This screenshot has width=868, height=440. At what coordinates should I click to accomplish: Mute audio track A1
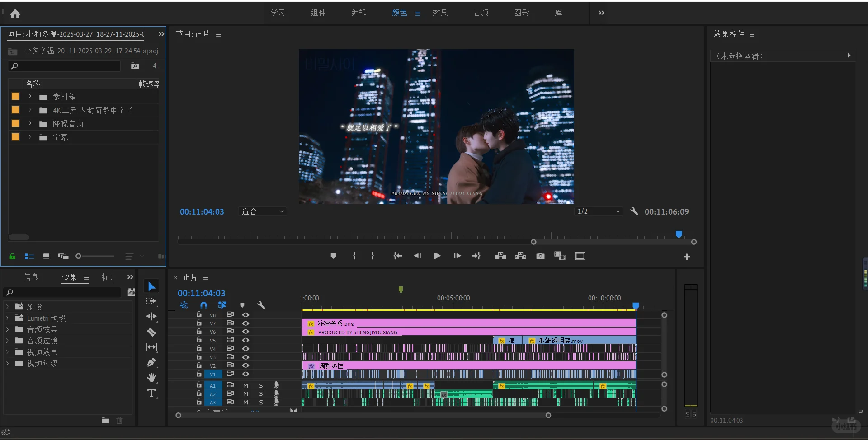(x=245, y=385)
